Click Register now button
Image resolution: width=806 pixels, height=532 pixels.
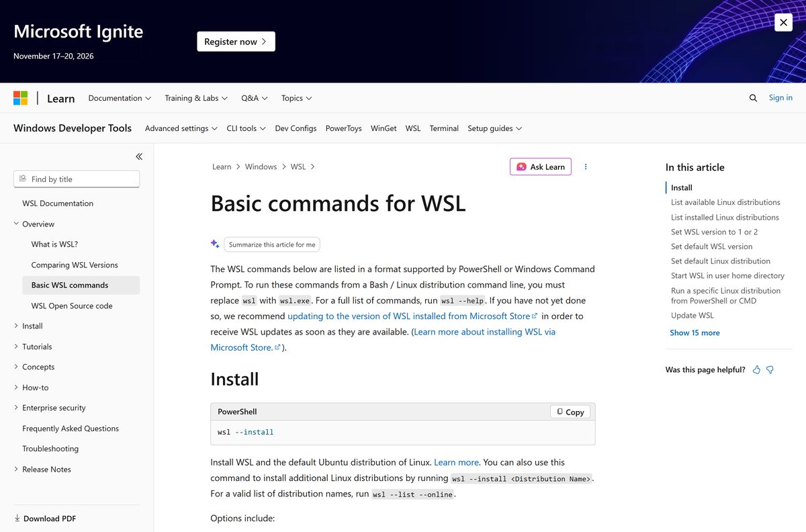[x=236, y=42]
